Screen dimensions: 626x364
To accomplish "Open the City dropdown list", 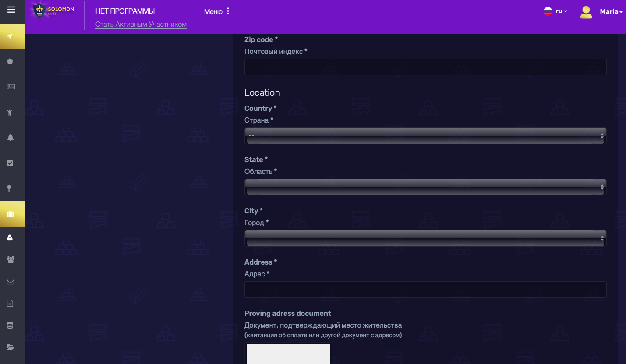I will 425,238.
